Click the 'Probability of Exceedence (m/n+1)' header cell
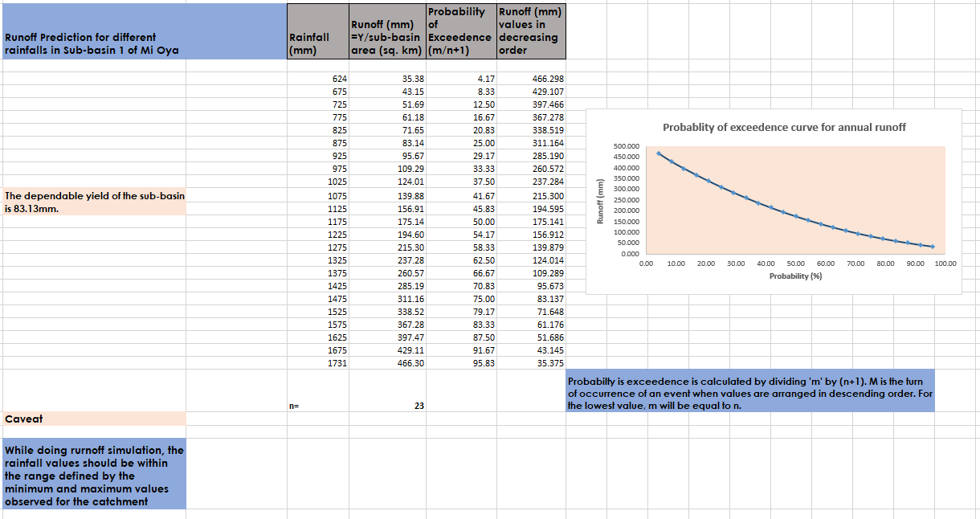980x519 pixels. pos(460,31)
